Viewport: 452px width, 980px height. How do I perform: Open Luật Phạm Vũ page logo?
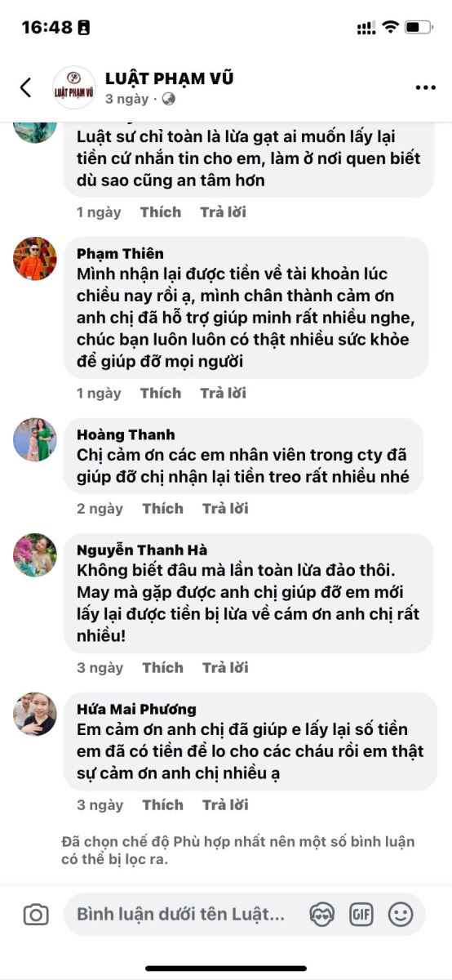73,87
